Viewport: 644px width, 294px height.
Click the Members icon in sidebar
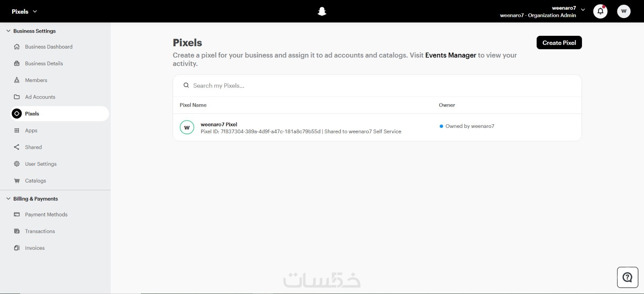17,80
